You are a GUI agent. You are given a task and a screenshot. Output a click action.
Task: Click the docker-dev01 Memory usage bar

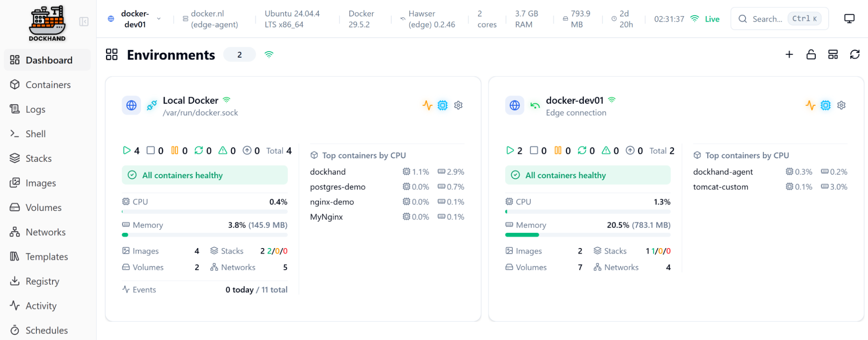(x=587, y=235)
